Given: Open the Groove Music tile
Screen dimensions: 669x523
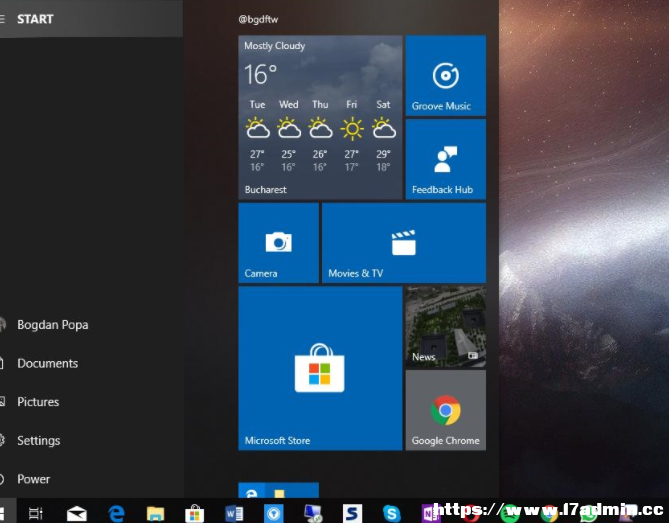Looking at the screenshot, I should pos(445,76).
